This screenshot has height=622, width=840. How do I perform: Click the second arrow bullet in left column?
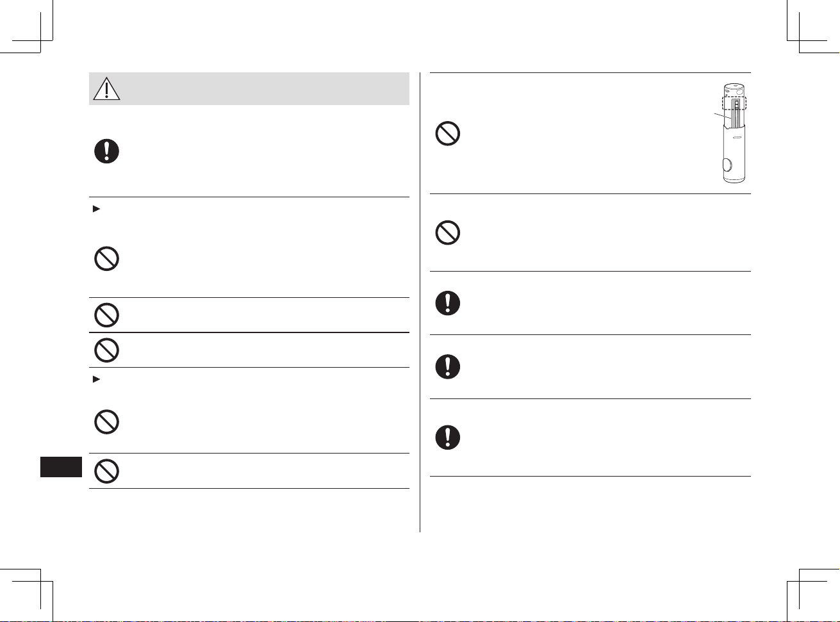[96, 380]
